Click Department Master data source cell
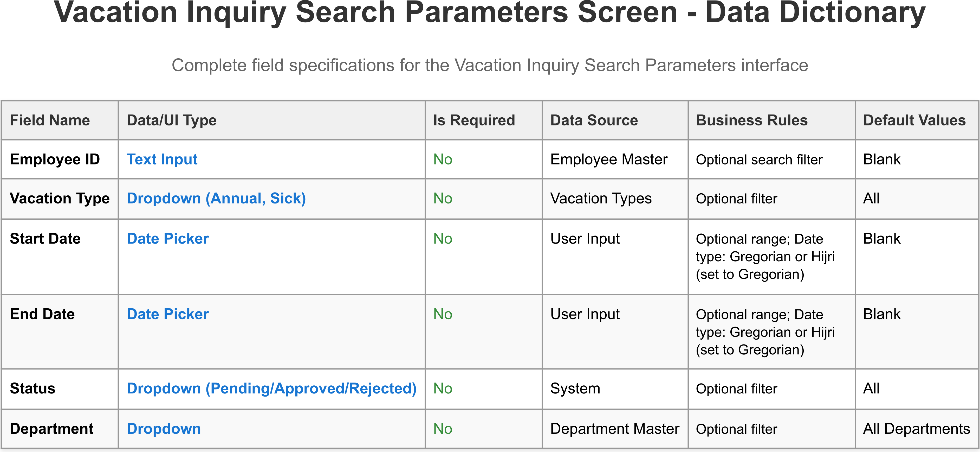The image size is (980, 452). [614, 429]
